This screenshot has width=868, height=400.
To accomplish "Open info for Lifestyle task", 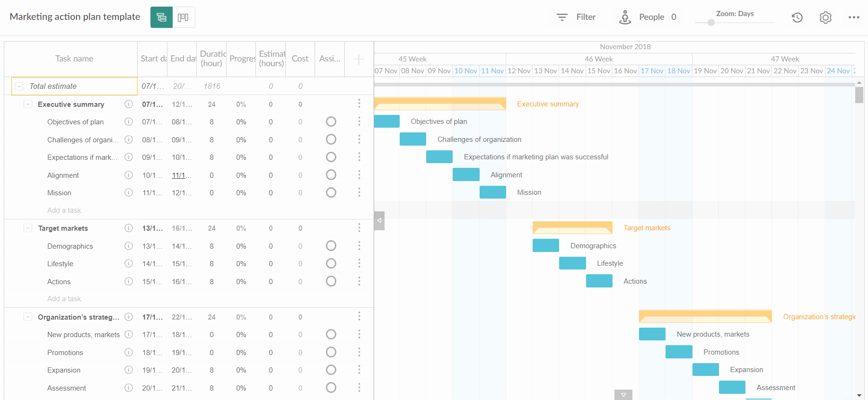I will pos(128,263).
